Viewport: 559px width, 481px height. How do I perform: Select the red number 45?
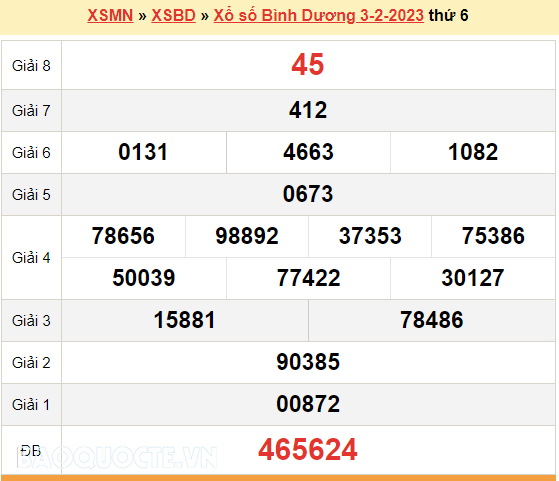click(x=308, y=65)
